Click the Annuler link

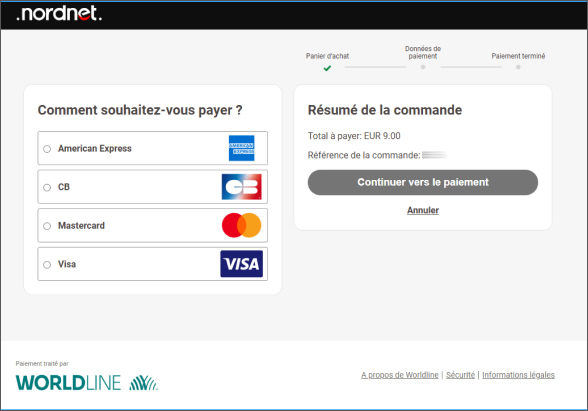click(x=423, y=210)
